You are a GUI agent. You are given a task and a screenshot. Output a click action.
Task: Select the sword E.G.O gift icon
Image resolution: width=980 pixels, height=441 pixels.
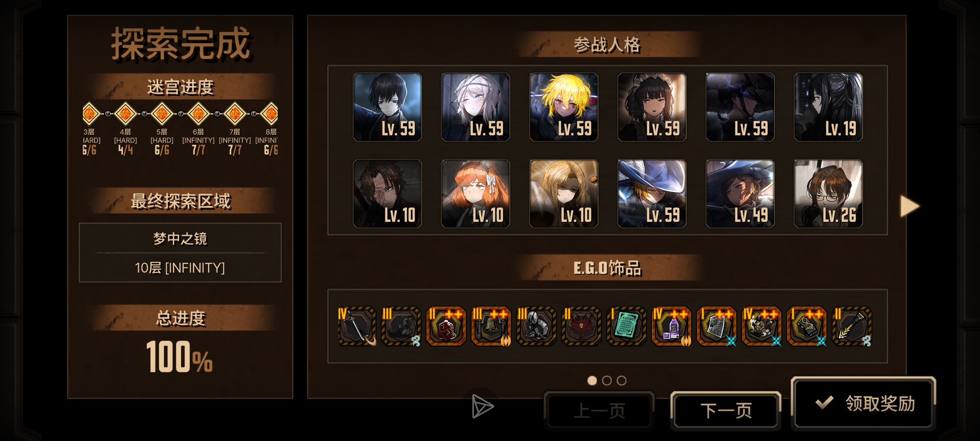[357, 326]
